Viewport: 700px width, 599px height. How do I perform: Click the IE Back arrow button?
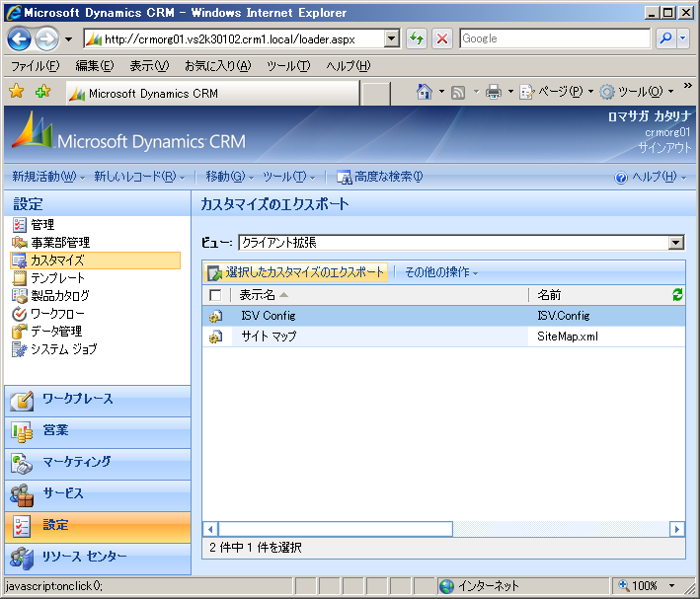19,39
